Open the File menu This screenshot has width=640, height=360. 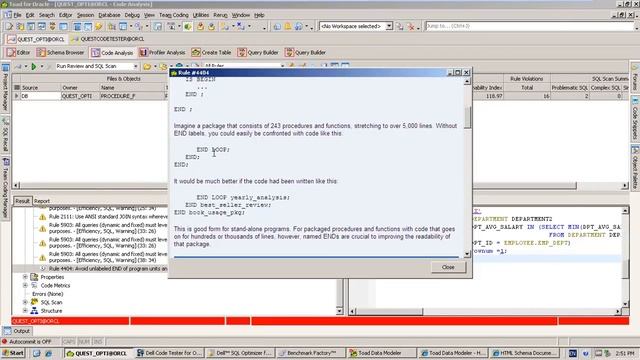click(x=17, y=15)
